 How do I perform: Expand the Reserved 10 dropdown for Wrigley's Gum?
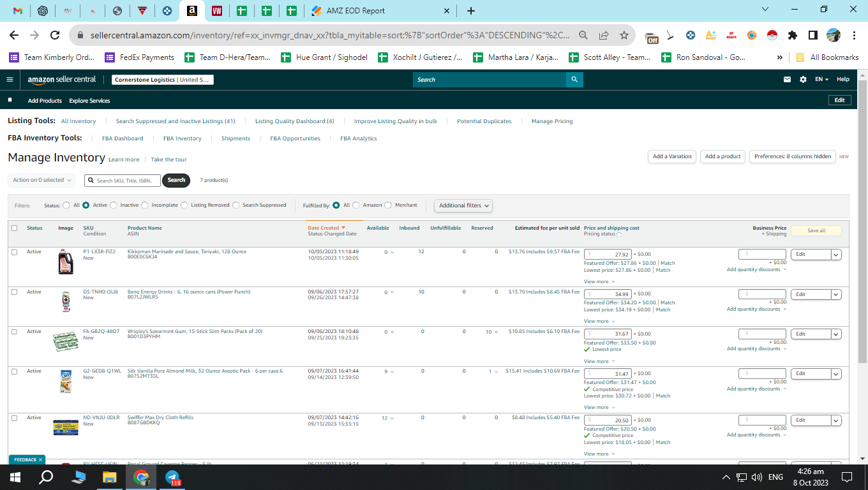tap(491, 332)
